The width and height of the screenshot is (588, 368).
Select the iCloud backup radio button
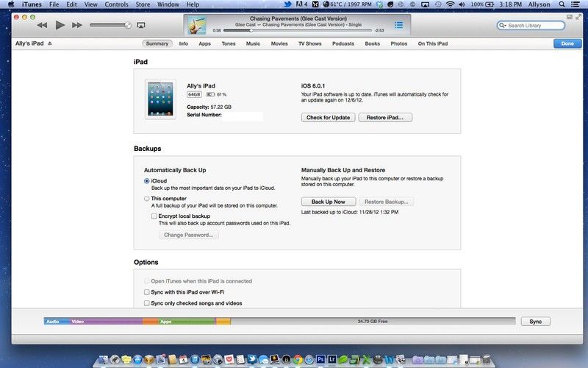(147, 180)
